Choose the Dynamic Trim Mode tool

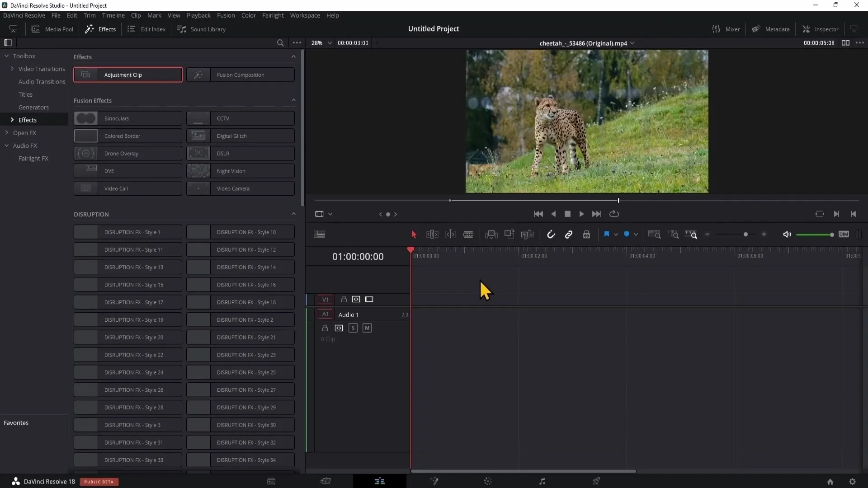450,235
